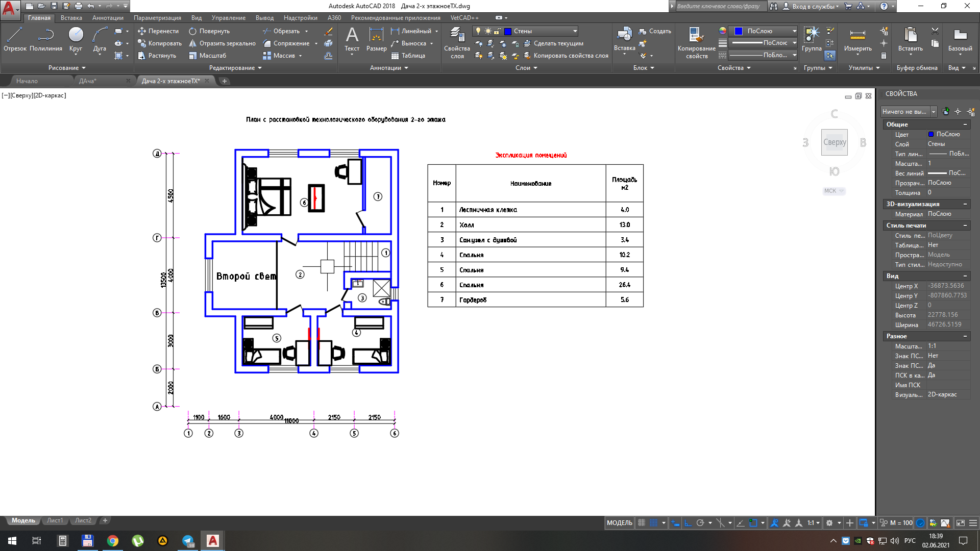The image size is (980, 551).
Task: Open the lineweight ПоСлою dropdown
Action: [763, 43]
